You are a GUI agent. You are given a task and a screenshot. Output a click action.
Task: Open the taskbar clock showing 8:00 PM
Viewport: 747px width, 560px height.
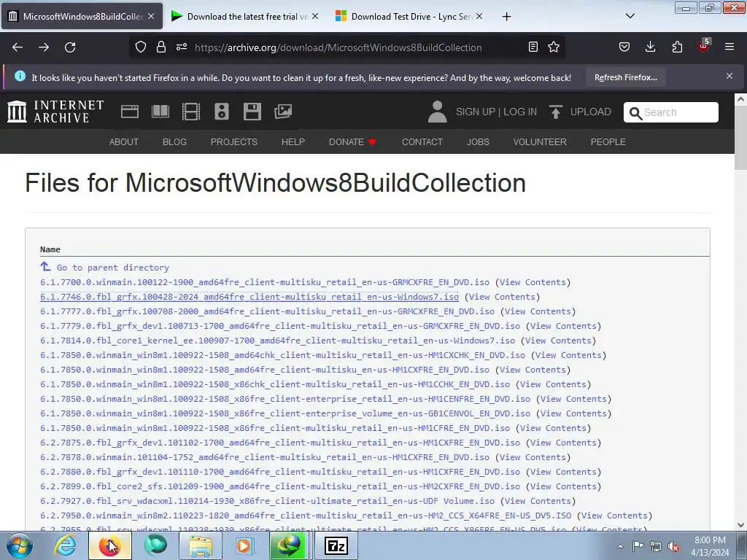coord(710,546)
